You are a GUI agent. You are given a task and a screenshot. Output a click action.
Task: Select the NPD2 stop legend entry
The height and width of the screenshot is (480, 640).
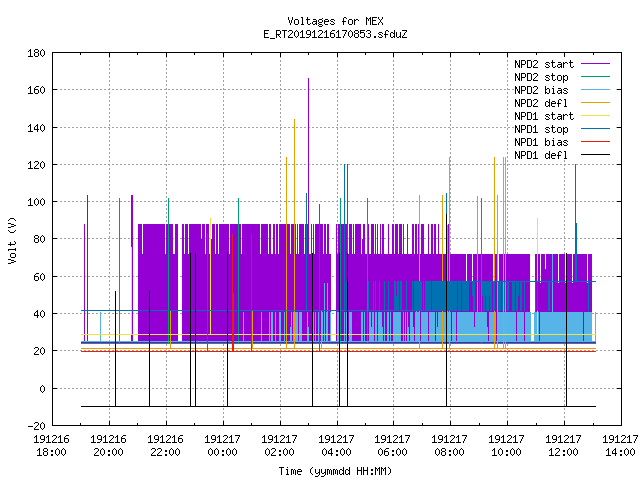[541, 77]
